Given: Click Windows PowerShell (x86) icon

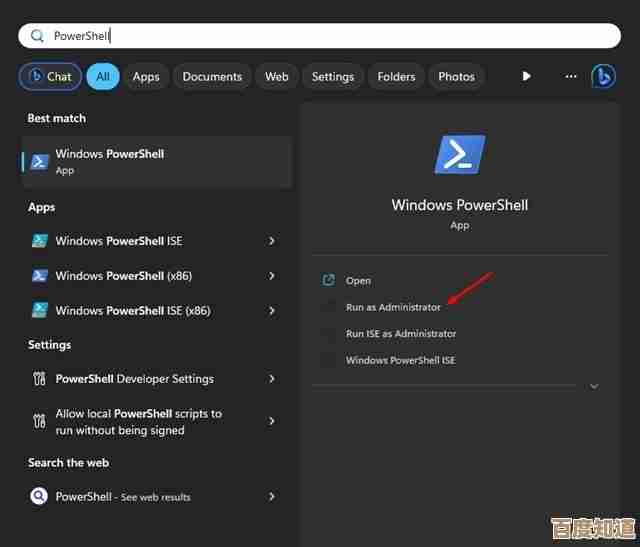Looking at the screenshot, I should (40, 276).
